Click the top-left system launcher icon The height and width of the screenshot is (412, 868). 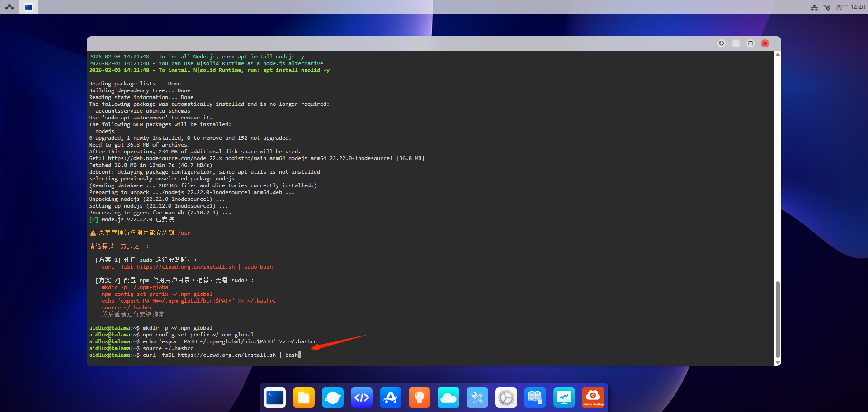coord(9,7)
